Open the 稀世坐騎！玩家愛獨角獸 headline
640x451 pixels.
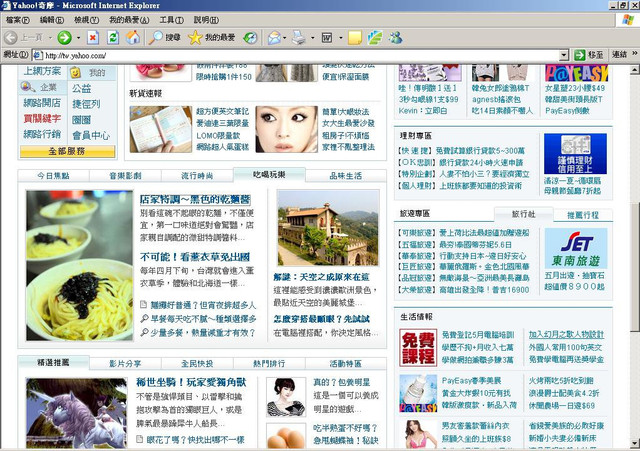click(191, 382)
